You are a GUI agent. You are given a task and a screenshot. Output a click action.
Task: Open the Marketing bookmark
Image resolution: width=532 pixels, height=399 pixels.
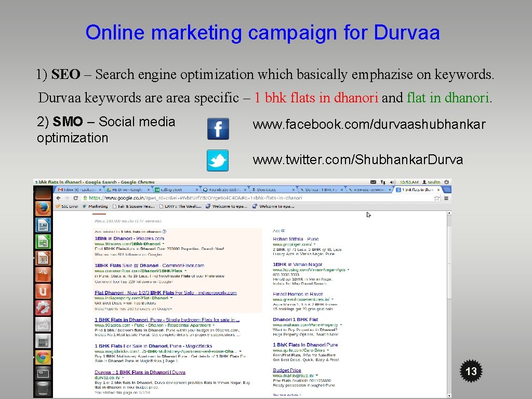[x=96, y=206]
